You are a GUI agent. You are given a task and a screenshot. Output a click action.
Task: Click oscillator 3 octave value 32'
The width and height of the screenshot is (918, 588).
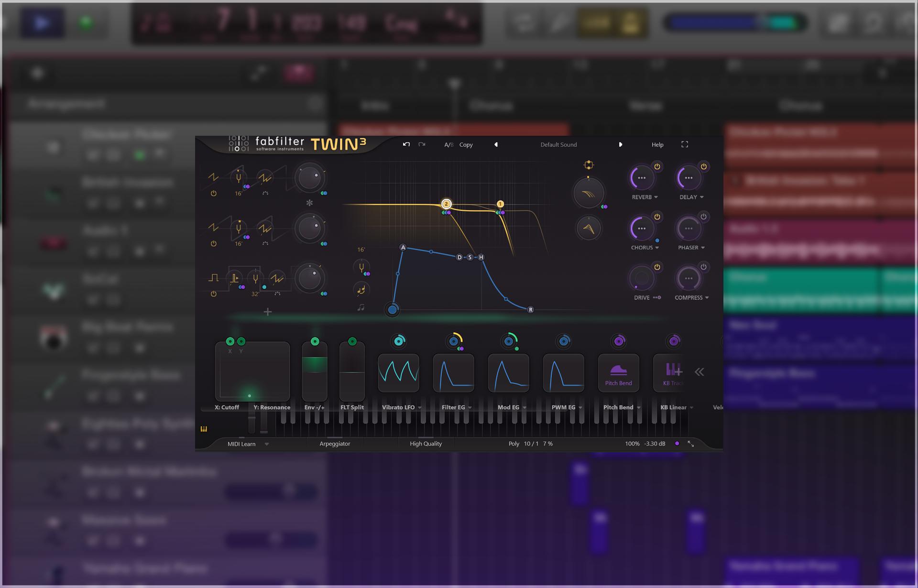click(x=255, y=294)
